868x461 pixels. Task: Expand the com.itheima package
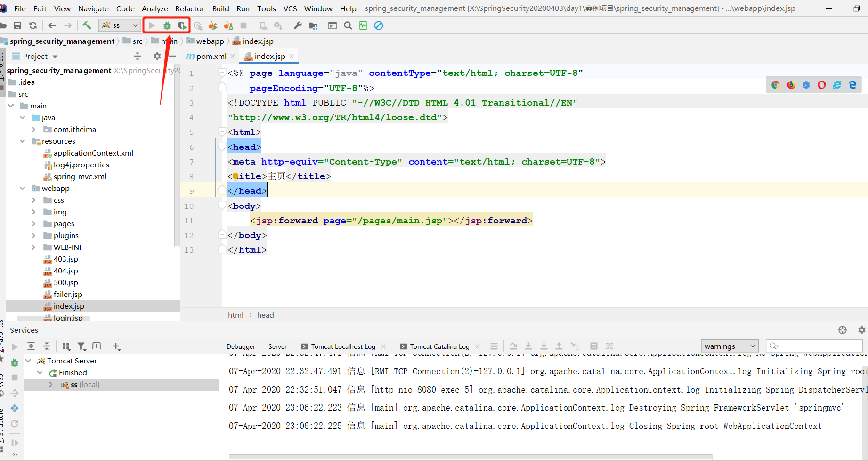(x=33, y=129)
